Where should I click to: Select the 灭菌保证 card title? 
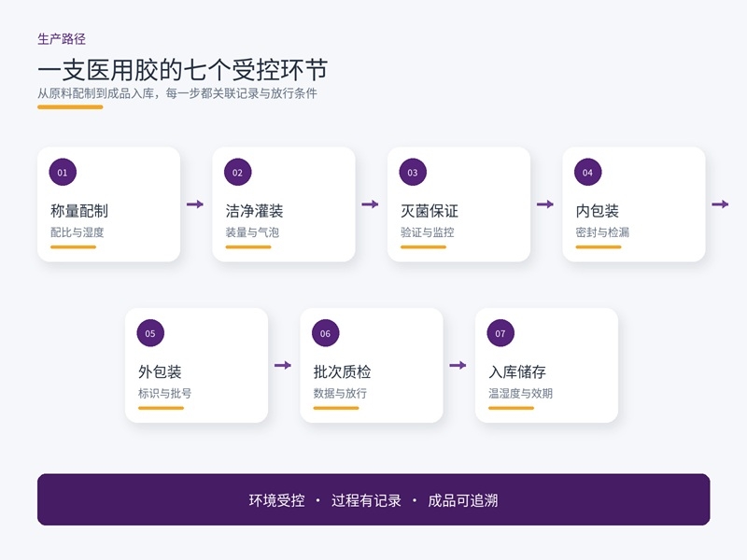[x=430, y=211]
